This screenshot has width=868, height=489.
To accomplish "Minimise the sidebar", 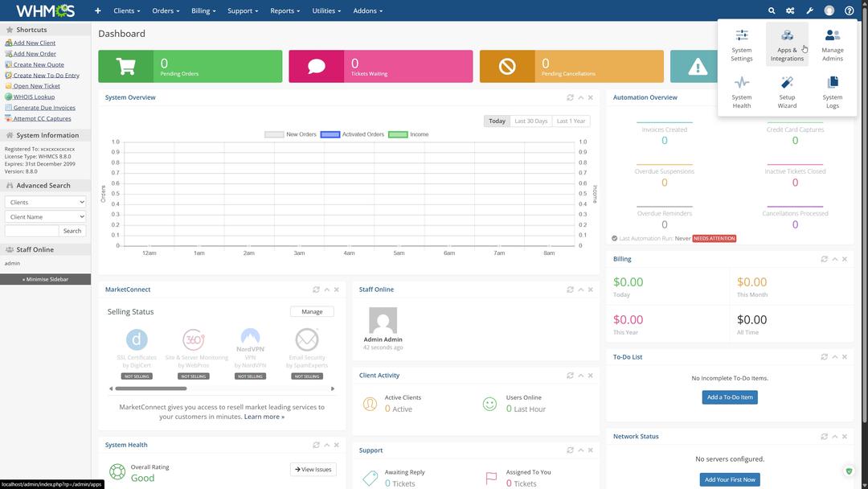I will pyautogui.click(x=45, y=279).
